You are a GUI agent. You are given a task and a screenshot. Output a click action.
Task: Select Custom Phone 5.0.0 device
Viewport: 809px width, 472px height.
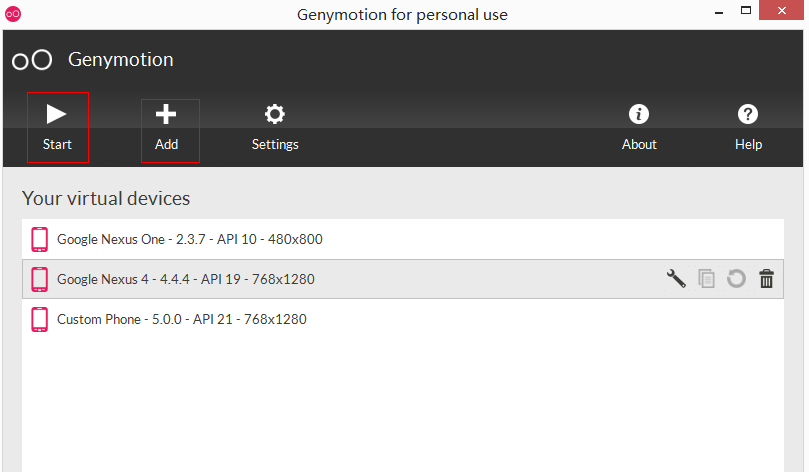181,319
